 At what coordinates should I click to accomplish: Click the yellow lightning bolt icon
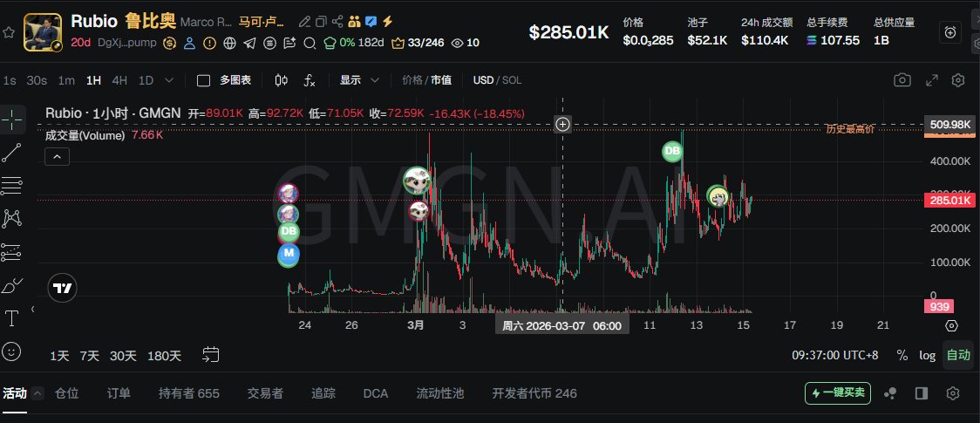point(387,22)
